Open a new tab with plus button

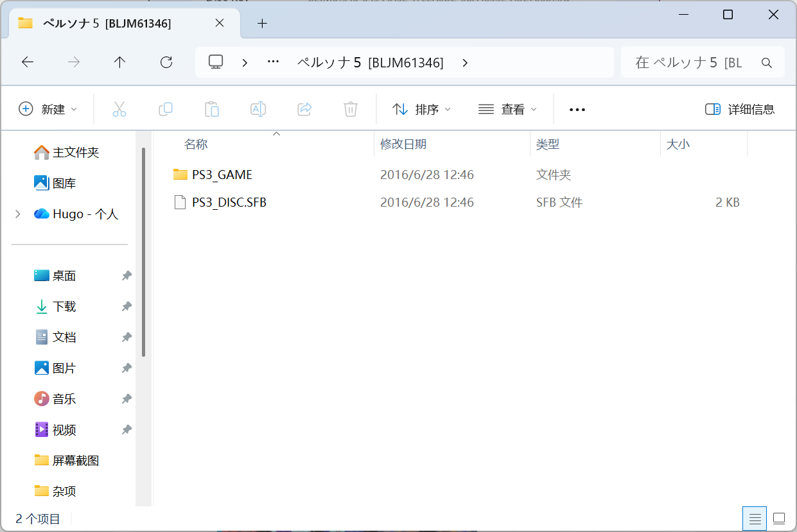point(262,24)
